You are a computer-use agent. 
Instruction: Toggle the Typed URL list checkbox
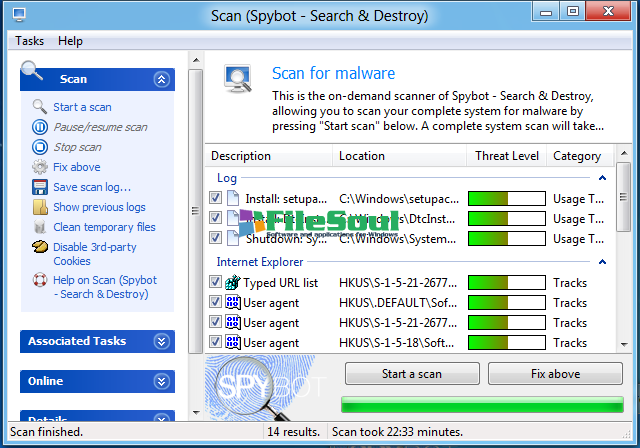[216, 283]
